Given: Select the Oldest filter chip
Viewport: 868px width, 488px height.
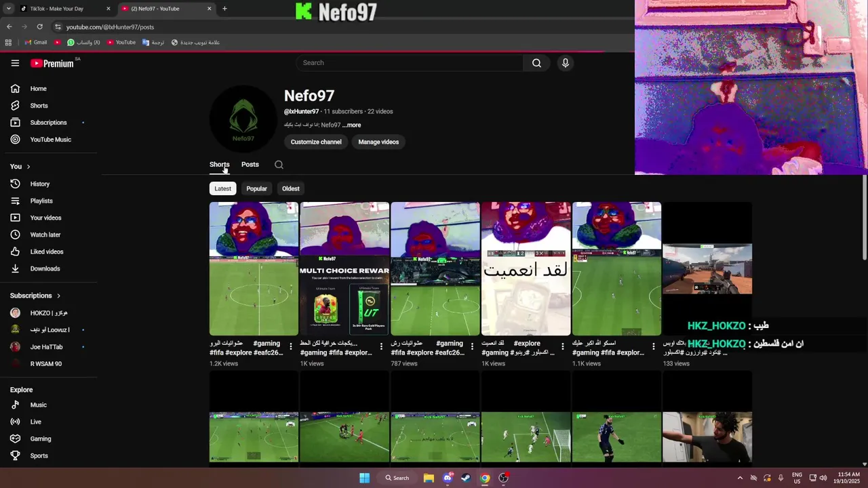Looking at the screenshot, I should [291, 188].
